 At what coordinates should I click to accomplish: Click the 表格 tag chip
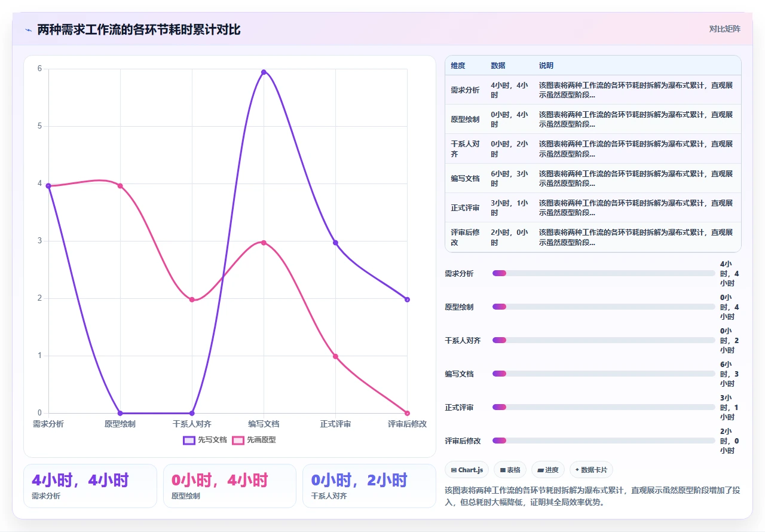[510, 470]
